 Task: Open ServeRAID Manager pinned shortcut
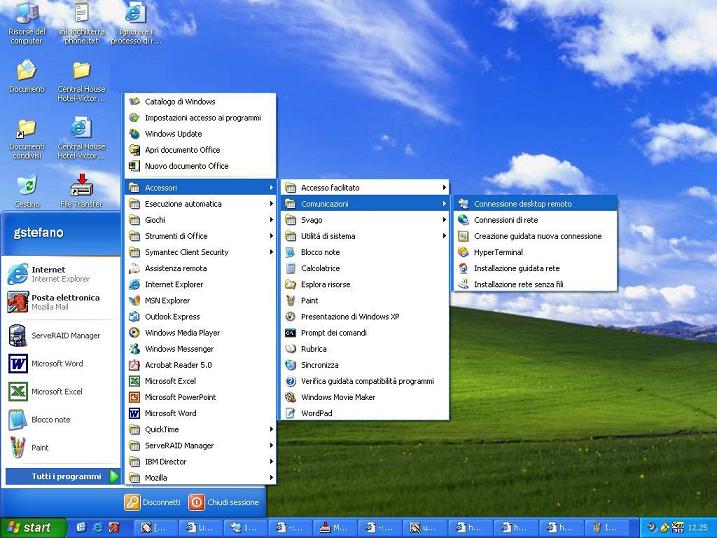60,336
